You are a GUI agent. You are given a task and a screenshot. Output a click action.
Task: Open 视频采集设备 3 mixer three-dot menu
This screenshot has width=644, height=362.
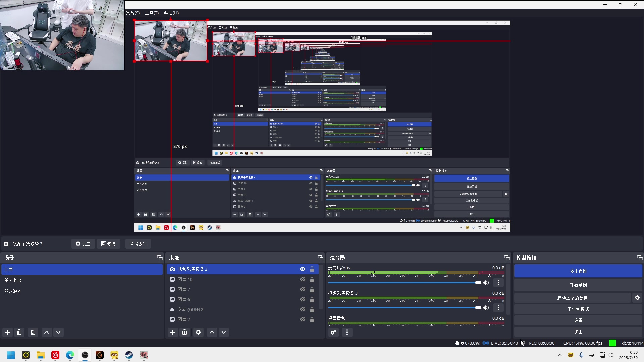point(498,308)
